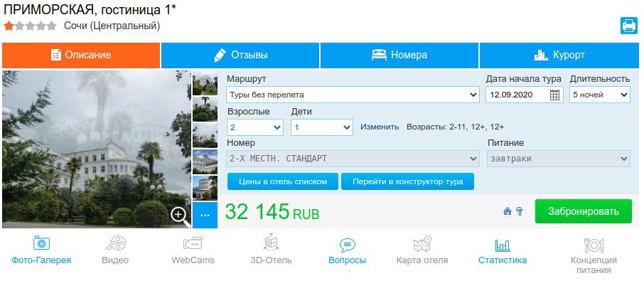Select the fifth photo thumbnail
The image size is (644, 281).
tap(205, 188)
